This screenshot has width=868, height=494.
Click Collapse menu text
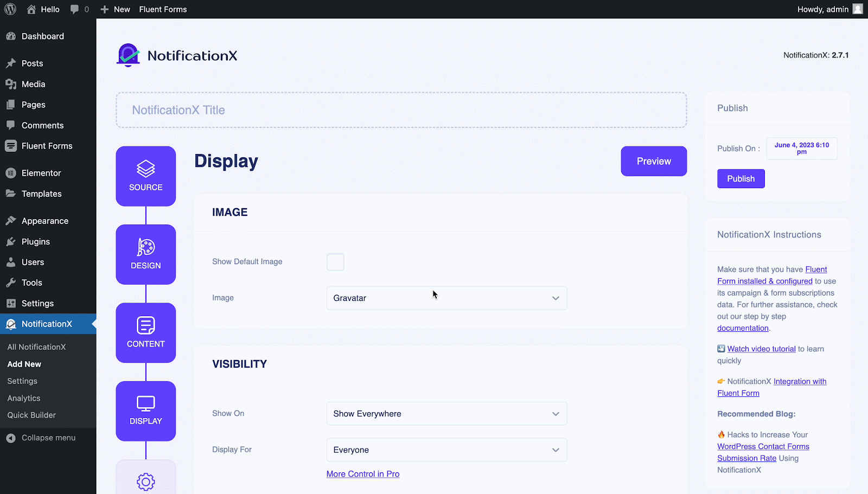click(48, 438)
